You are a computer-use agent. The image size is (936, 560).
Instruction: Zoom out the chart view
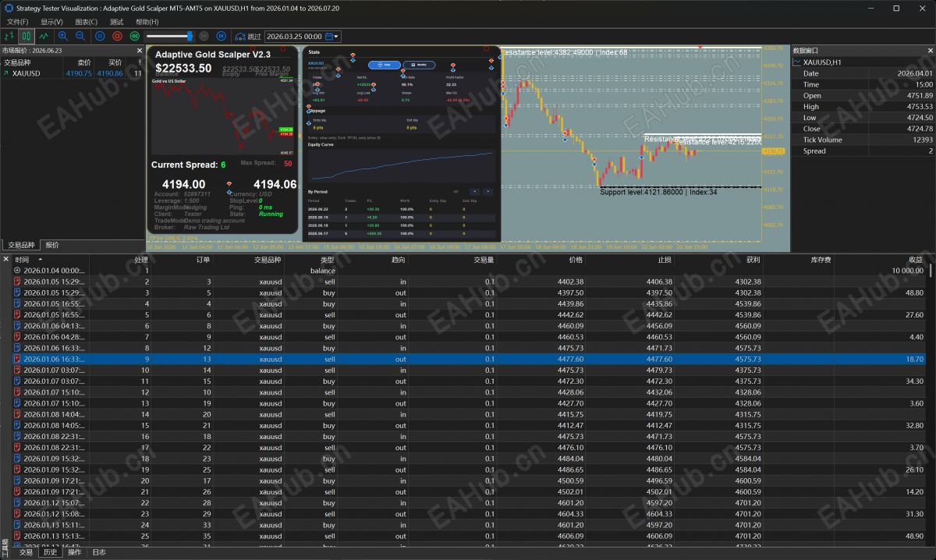click(x=80, y=36)
